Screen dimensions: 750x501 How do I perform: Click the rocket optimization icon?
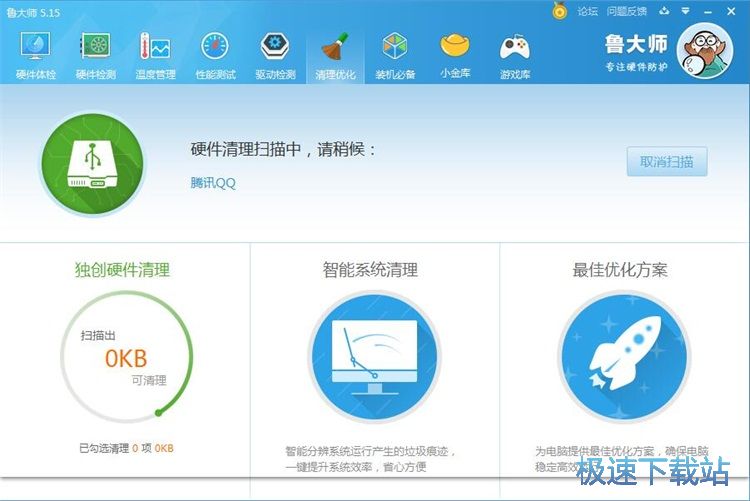pyautogui.click(x=624, y=357)
